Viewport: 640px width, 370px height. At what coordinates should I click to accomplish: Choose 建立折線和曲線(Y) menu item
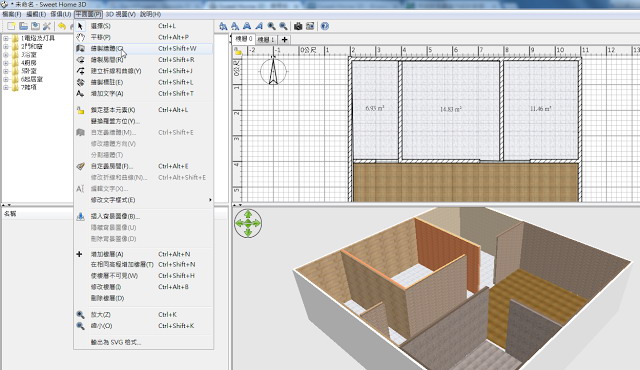tap(143, 71)
